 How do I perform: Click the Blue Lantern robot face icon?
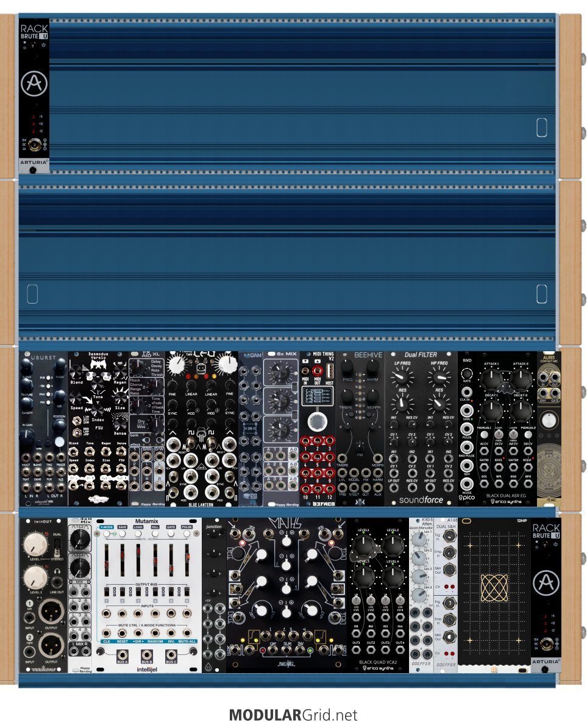click(x=201, y=369)
